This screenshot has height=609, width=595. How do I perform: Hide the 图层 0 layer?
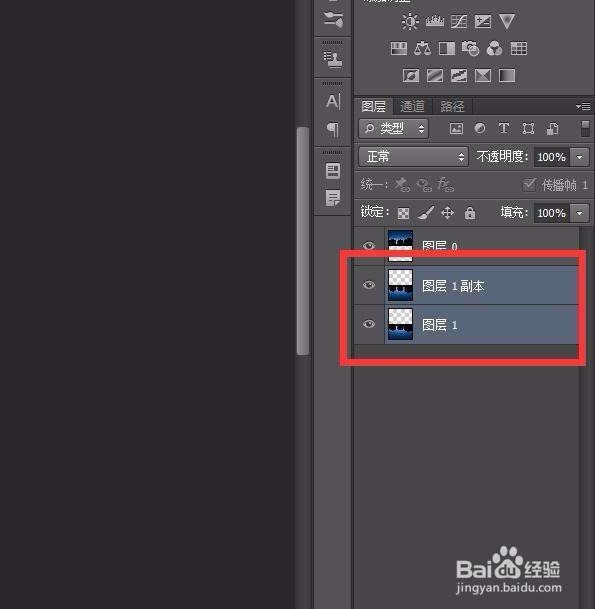369,246
